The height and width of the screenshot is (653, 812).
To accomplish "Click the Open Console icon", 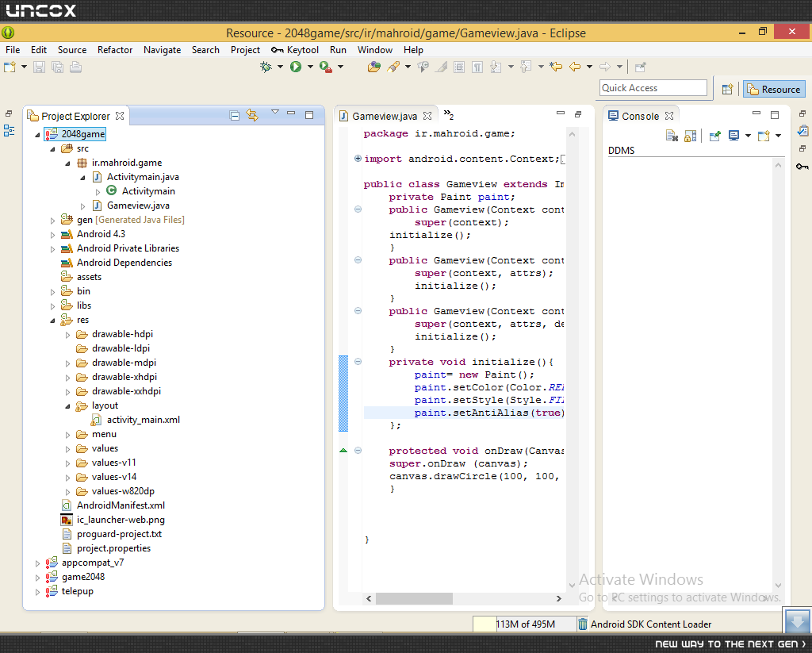I will tap(764, 136).
